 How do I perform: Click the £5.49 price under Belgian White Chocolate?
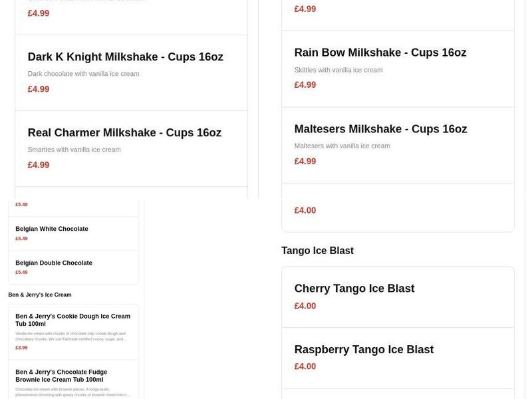point(21,239)
